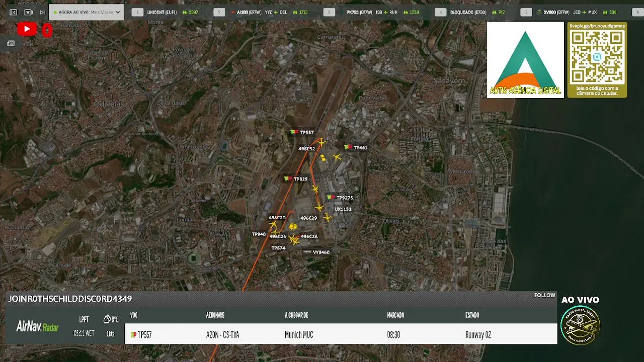The image size is (644, 362).
Task: Open the 'AGORA AO VIVO: Mais Vistos' dropdown
Action: (x=87, y=12)
